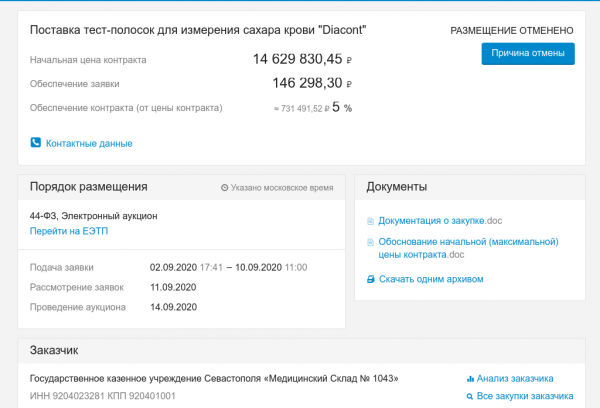Click the magnifier icon beside Все закупки заказчика
The height and width of the screenshot is (408, 600).
pyautogui.click(x=470, y=397)
